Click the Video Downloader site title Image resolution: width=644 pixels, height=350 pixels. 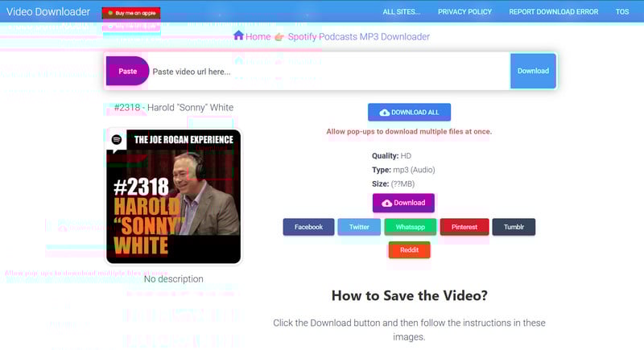coord(48,12)
